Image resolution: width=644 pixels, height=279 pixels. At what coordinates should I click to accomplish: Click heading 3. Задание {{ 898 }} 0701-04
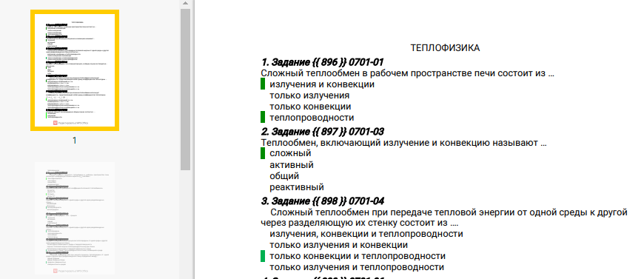point(323,201)
